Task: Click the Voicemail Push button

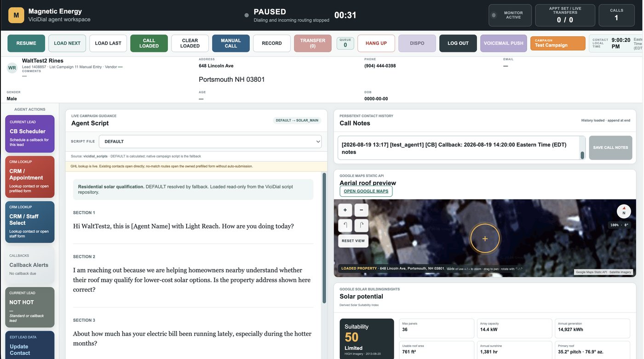Action: click(504, 43)
